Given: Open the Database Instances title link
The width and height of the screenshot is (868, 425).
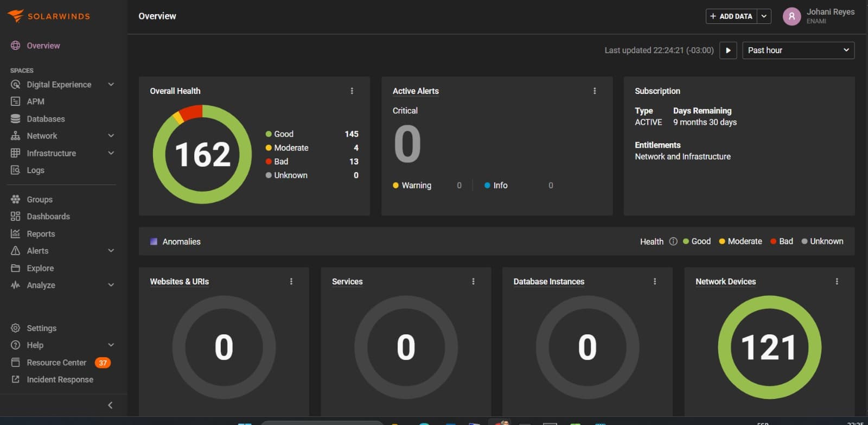Looking at the screenshot, I should click(x=549, y=281).
